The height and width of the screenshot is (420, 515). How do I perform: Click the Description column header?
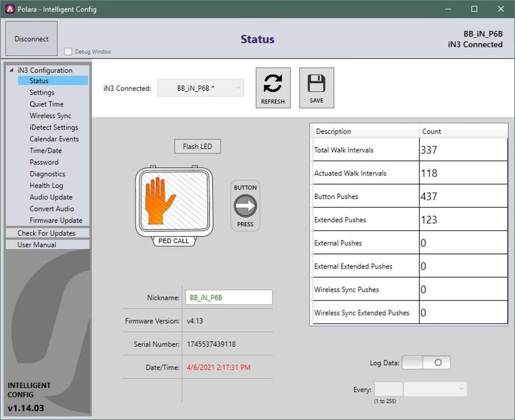pyautogui.click(x=366, y=131)
